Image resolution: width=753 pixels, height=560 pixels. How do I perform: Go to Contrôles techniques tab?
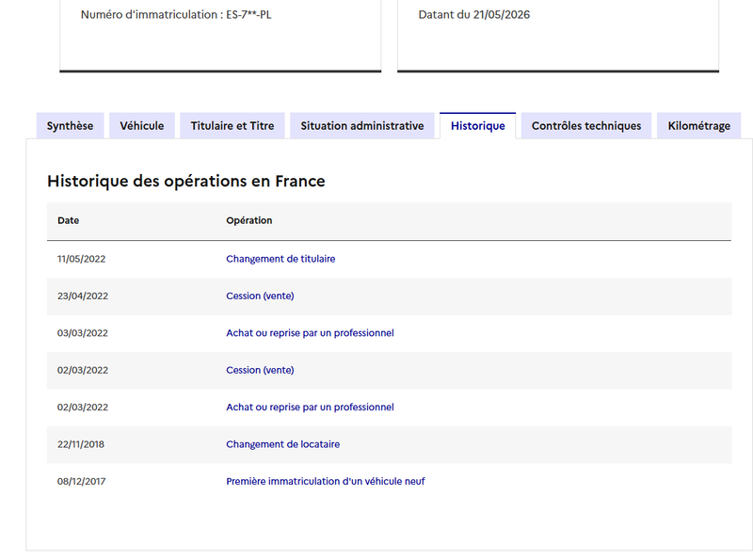[x=586, y=126]
